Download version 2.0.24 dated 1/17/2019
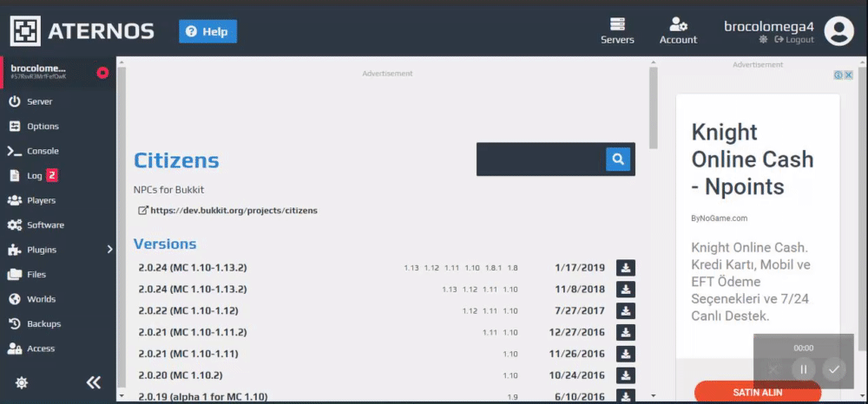This screenshot has height=404, width=868. [x=626, y=268]
